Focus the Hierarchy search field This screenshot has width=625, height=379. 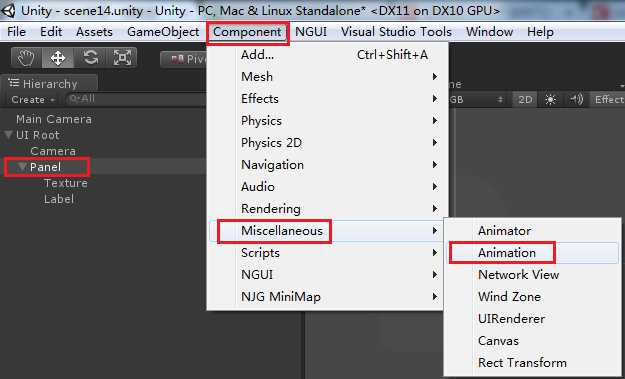136,99
